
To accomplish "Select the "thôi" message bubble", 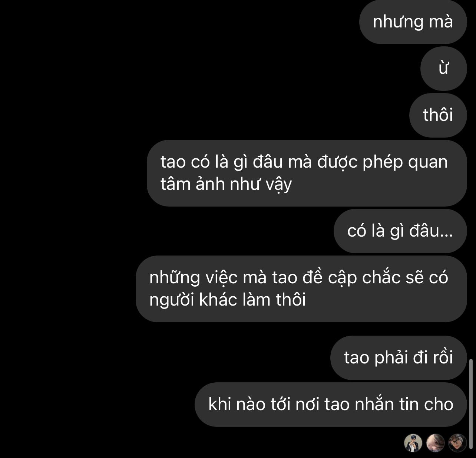I will click(x=438, y=115).
